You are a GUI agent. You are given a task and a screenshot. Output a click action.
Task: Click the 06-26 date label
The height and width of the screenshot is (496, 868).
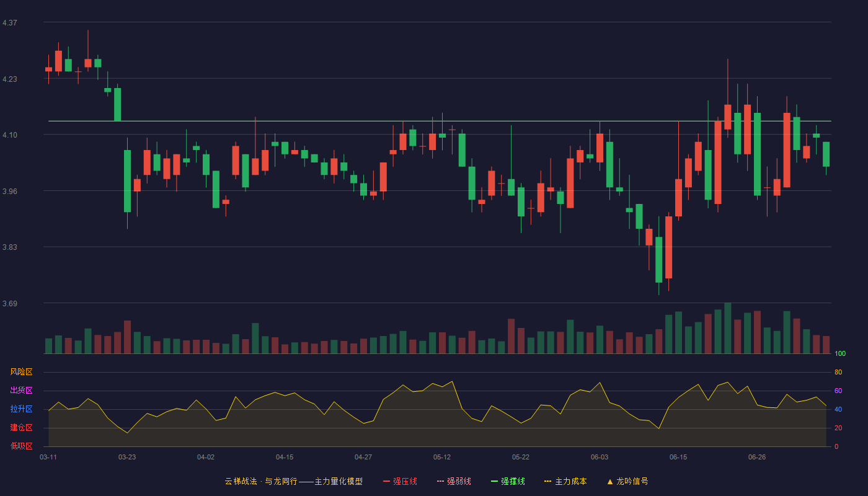[x=757, y=457]
